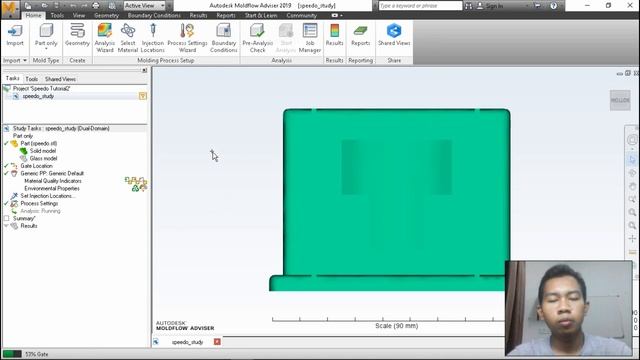The width and height of the screenshot is (640, 360).
Task: Click the yellow icon beside speedo_study
Action: [143, 96]
